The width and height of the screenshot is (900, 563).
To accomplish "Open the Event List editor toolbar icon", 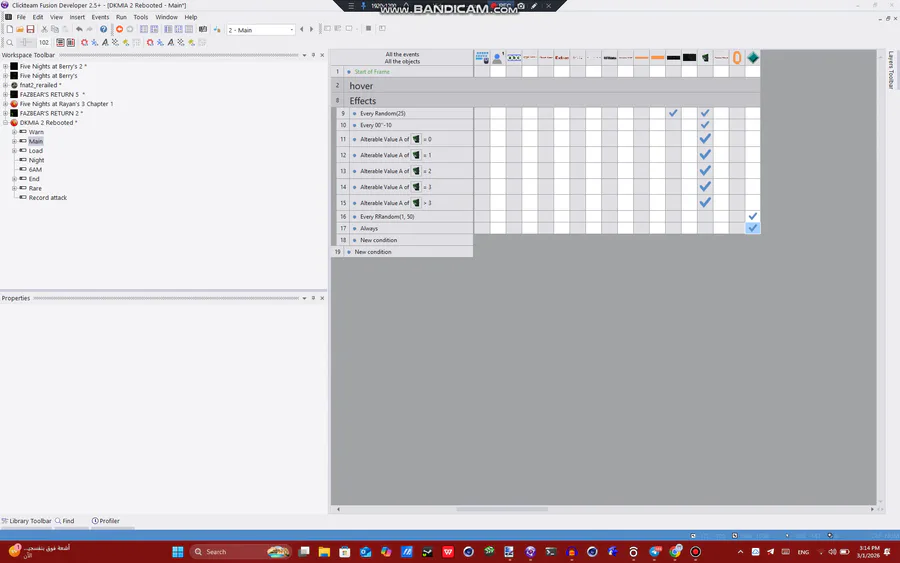I will click(x=189, y=29).
